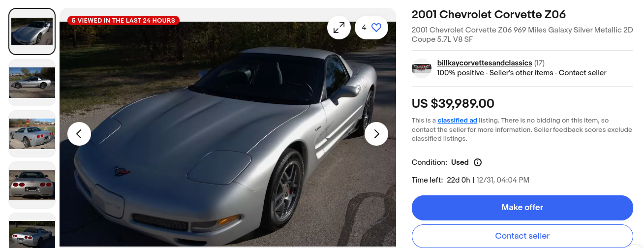Select fourth thumbnail showing taillights
644x248 pixels.
coord(32,185)
